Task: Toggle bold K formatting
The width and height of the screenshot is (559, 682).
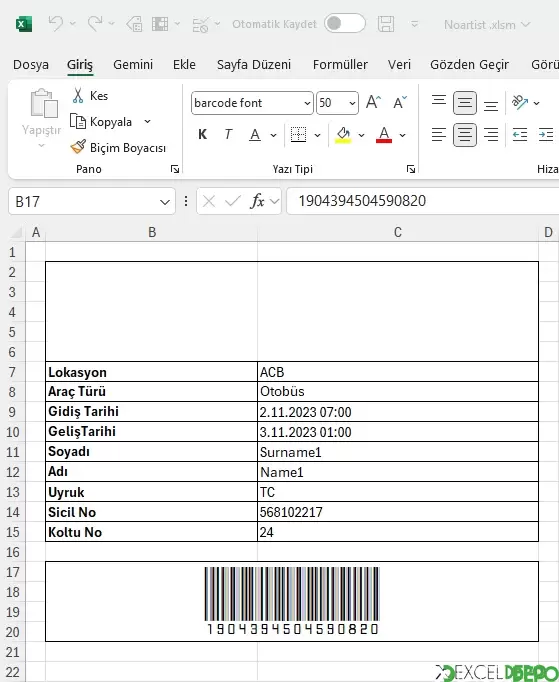Action: (202, 135)
